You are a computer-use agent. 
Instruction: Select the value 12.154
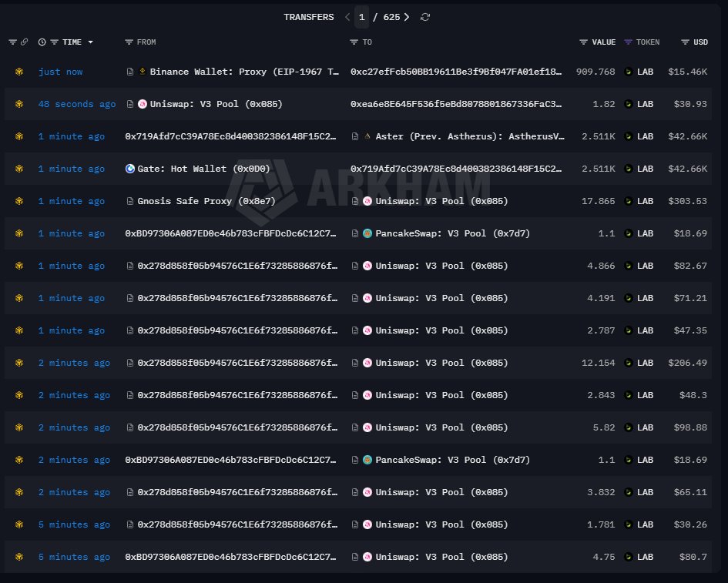coord(599,363)
